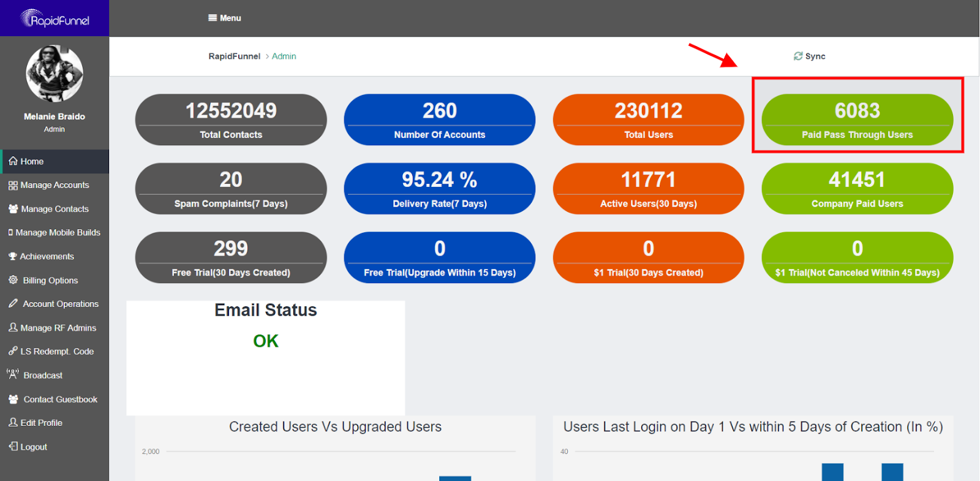Open the Achievements page
Image resolution: width=980 pixels, height=481 pixels.
click(x=55, y=257)
